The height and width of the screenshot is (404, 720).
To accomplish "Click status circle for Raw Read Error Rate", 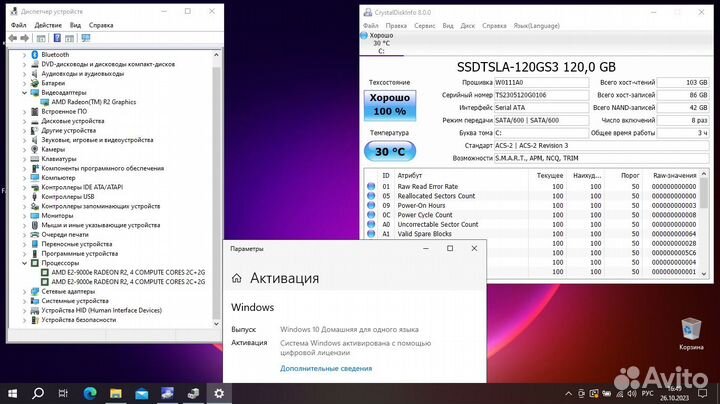I will (x=371, y=186).
